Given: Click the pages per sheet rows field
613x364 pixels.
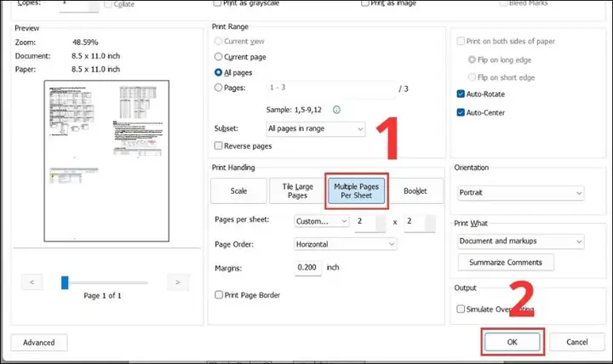Looking at the screenshot, I should click(420, 222).
